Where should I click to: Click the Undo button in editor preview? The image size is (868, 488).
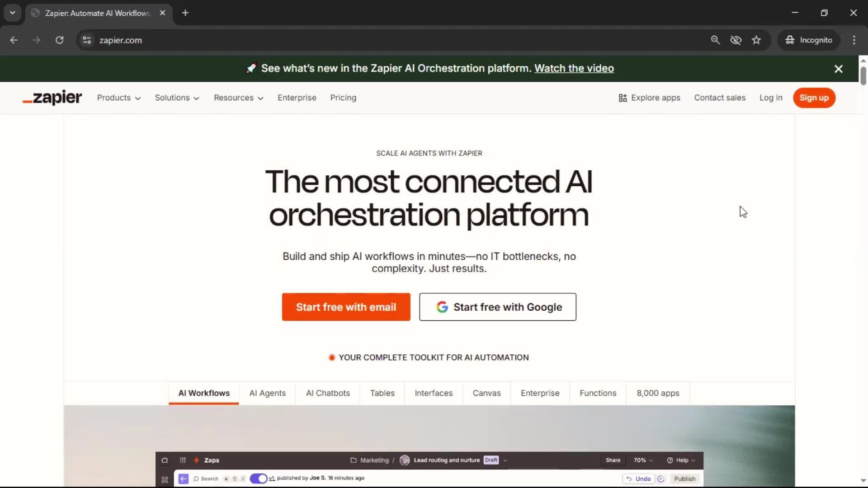(x=638, y=479)
